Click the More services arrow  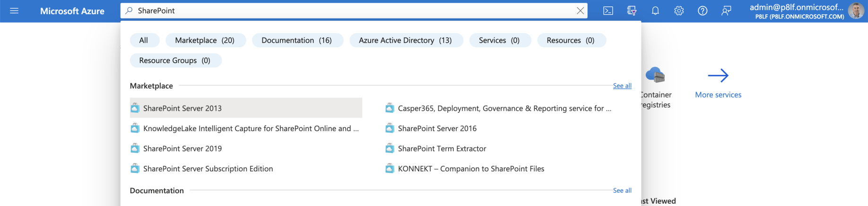click(x=718, y=76)
